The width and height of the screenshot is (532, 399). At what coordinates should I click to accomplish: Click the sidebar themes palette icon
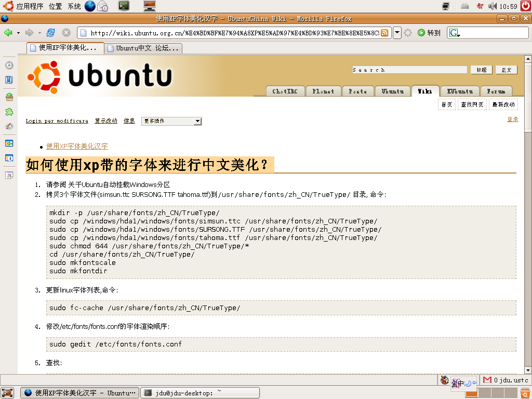pyautogui.click(x=9, y=126)
